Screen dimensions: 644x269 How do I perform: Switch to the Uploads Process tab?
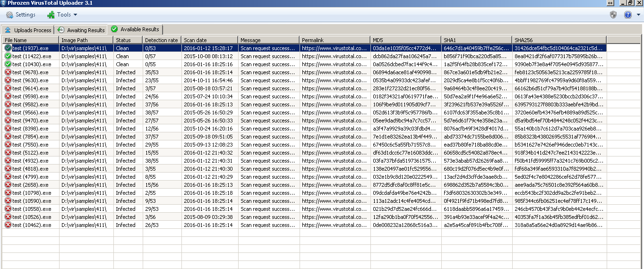28,30
